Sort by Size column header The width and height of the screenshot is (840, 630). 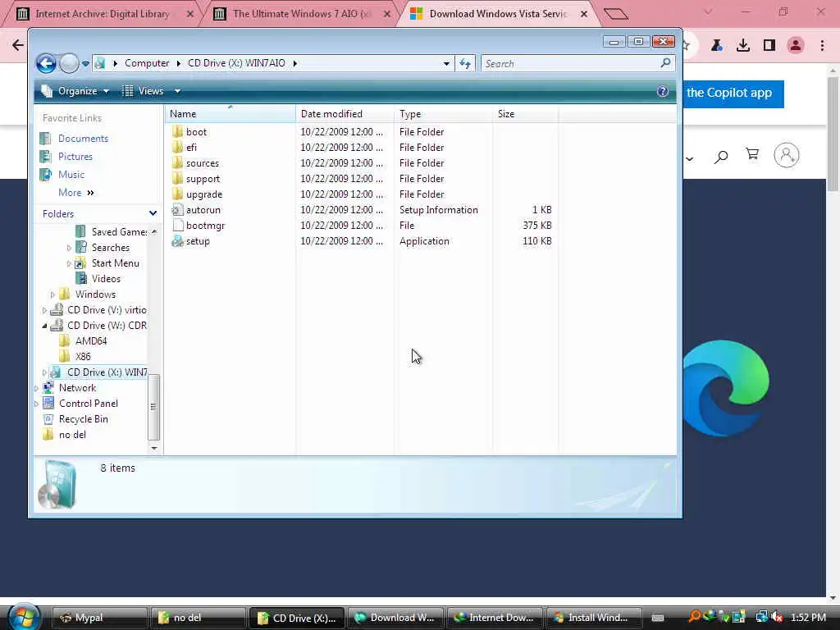(x=525, y=113)
